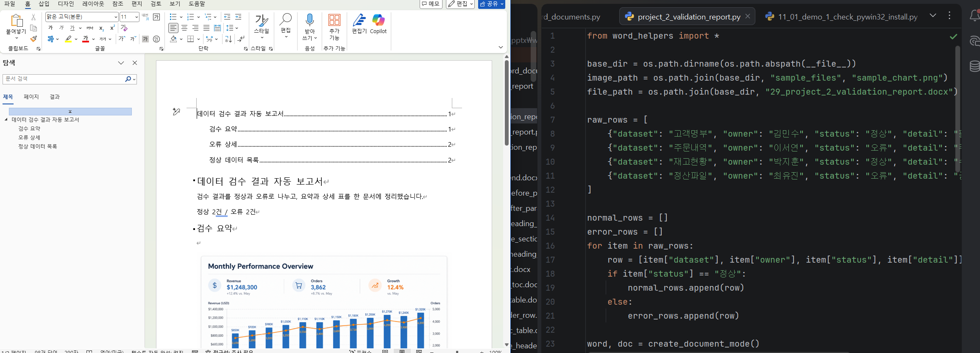Open the 레이아웃 ribbon tab

[x=93, y=4]
